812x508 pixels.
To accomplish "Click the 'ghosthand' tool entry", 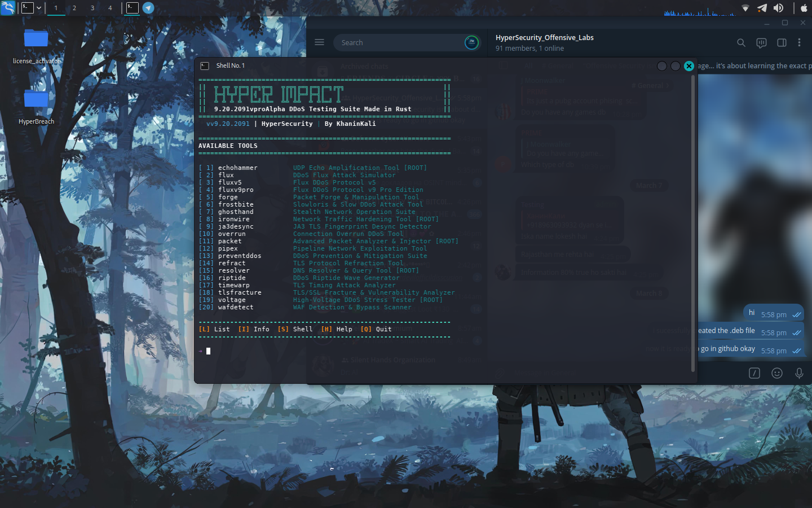I will click(x=236, y=212).
